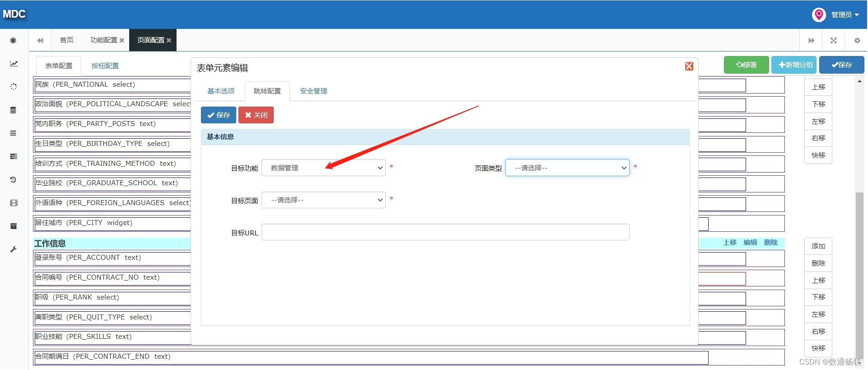Click 编辑 link in 工作信息 header

[x=750, y=243]
